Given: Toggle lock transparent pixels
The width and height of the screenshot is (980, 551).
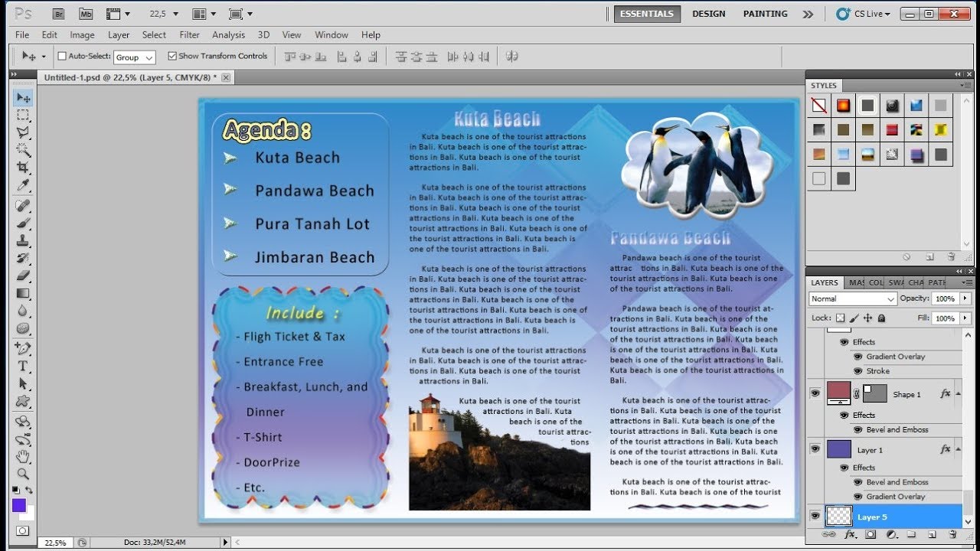Looking at the screenshot, I should pos(840,318).
